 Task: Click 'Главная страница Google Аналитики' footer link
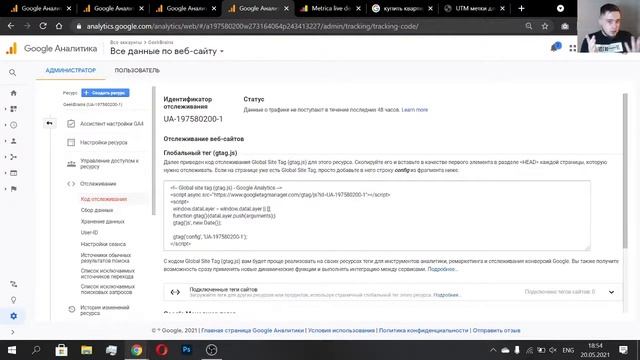coord(253,330)
